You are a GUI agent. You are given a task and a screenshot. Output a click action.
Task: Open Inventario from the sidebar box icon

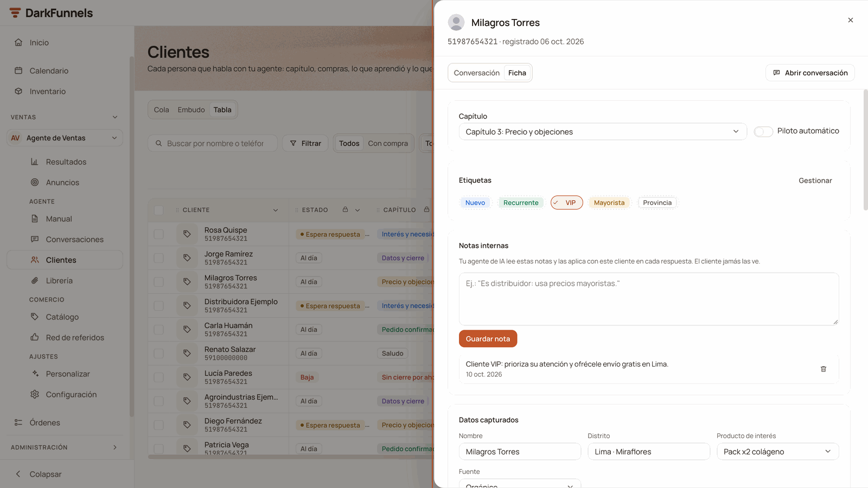click(18, 91)
